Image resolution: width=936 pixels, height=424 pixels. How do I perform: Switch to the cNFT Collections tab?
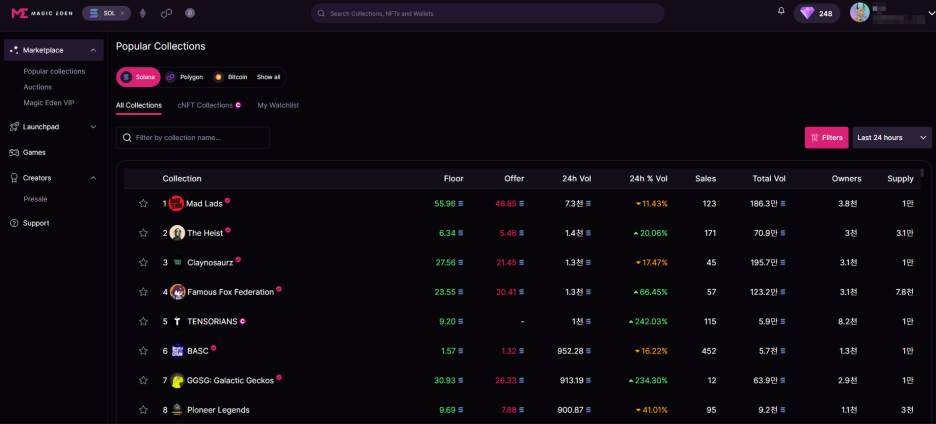[x=209, y=105]
